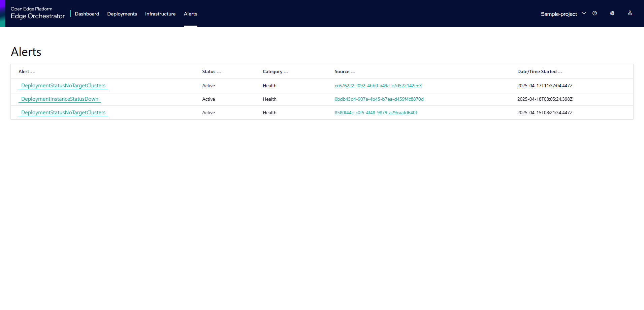Open the first DeploymentStatusNoTargetClusters alert

[63, 86]
